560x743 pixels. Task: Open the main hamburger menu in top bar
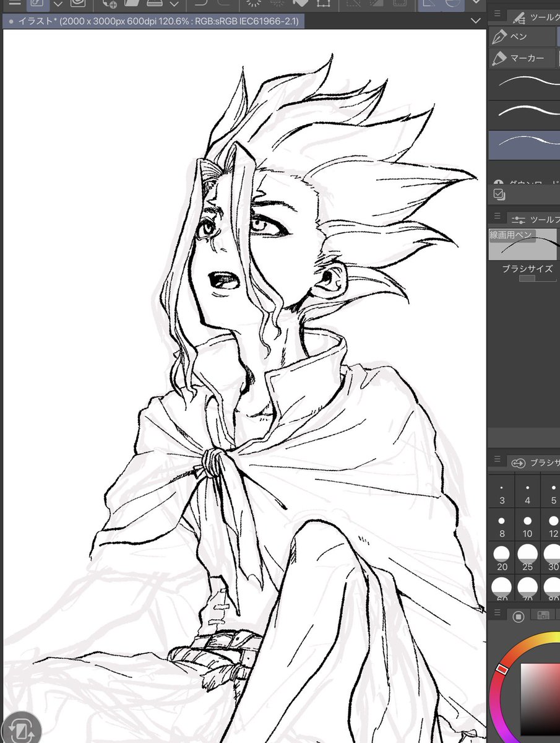coord(14,2)
